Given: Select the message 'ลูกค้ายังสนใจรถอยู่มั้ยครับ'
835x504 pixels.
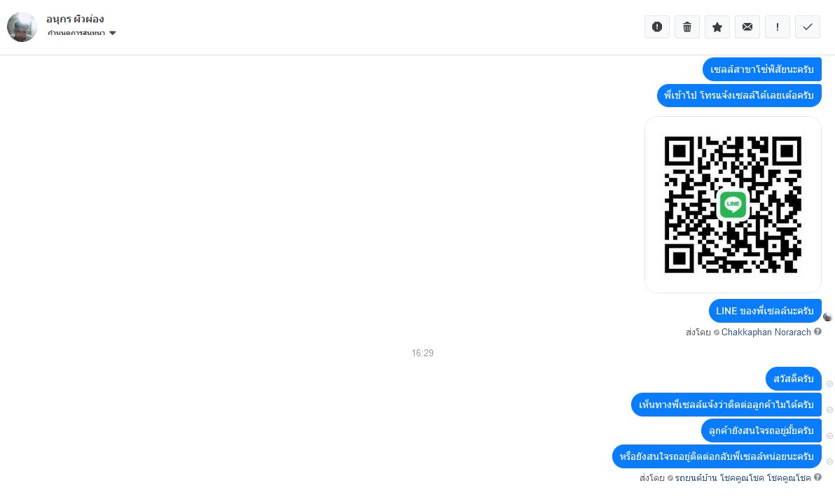Looking at the screenshot, I should pos(761,430).
